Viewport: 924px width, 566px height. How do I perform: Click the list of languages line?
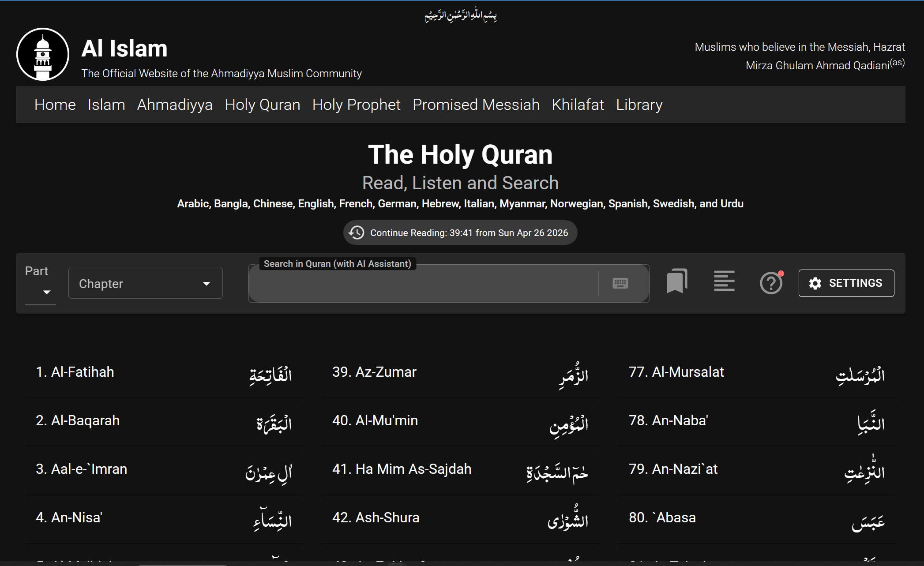(x=460, y=203)
